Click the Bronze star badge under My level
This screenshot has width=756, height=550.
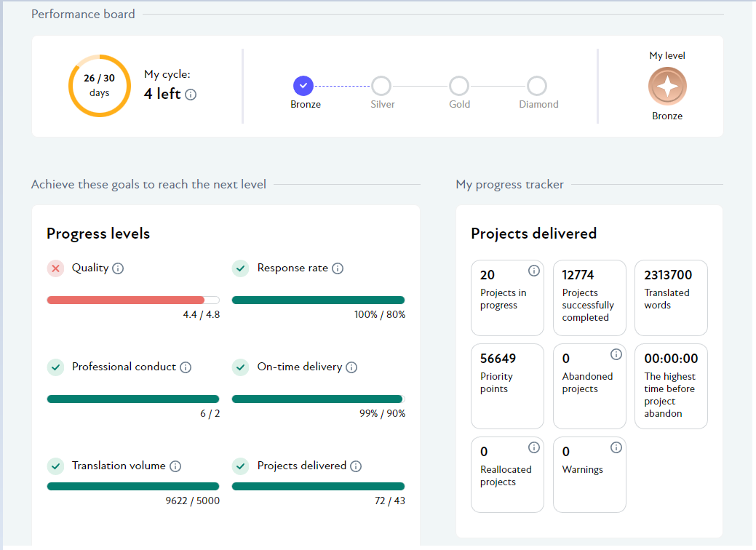click(667, 87)
